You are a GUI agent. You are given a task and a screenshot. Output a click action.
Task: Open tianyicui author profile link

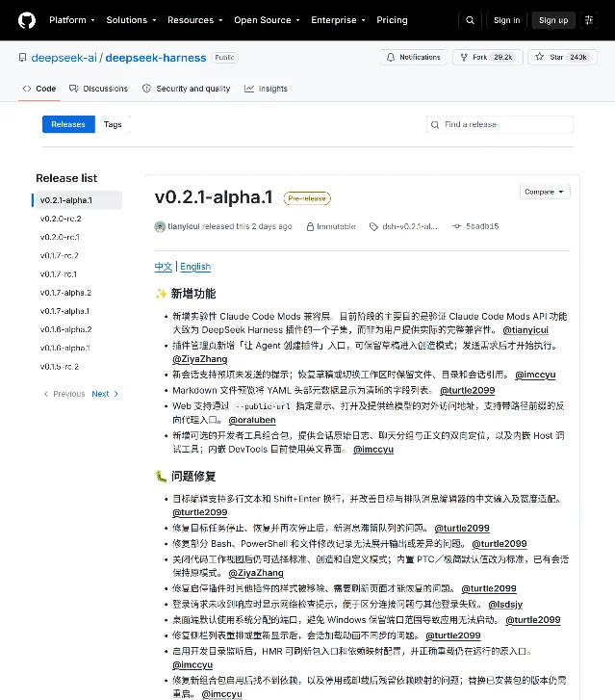coord(184,226)
